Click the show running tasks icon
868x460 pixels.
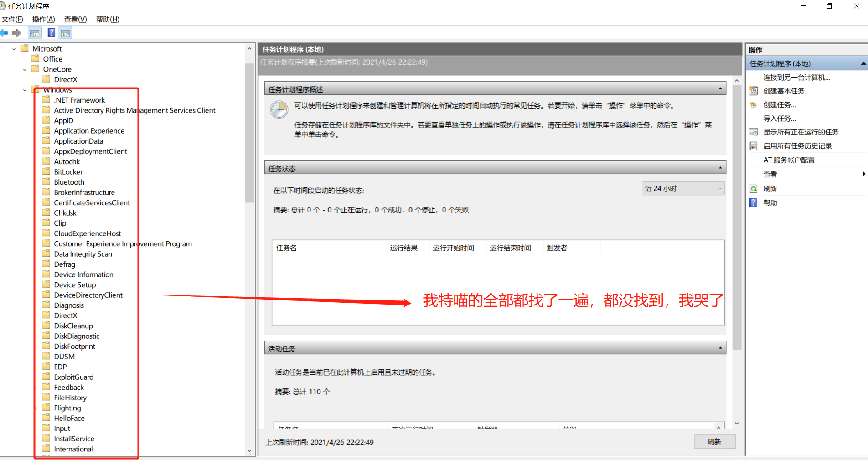[x=754, y=132]
